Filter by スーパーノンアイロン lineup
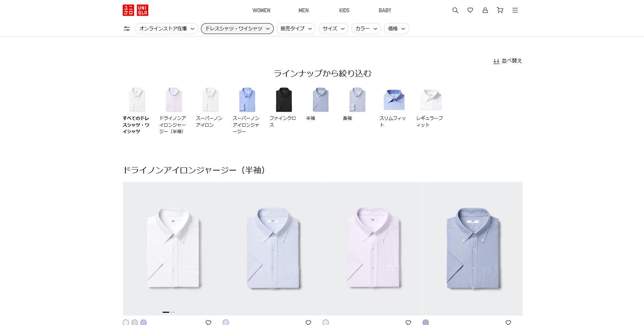 click(210, 108)
